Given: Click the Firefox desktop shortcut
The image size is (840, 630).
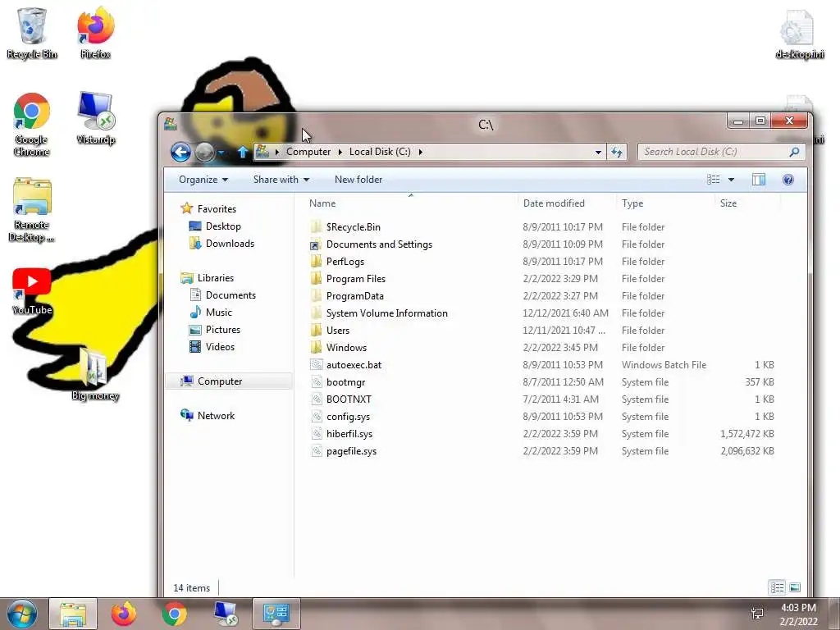Looking at the screenshot, I should point(95,33).
